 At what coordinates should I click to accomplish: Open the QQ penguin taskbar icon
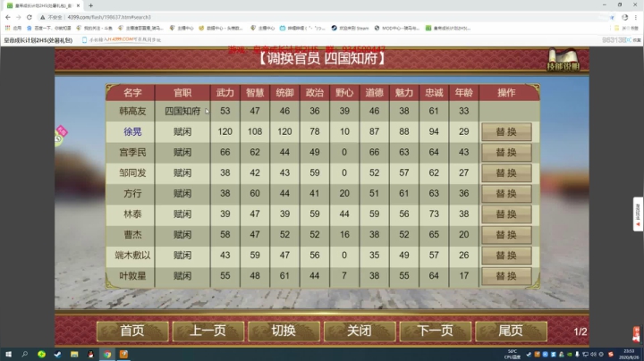click(x=90, y=354)
